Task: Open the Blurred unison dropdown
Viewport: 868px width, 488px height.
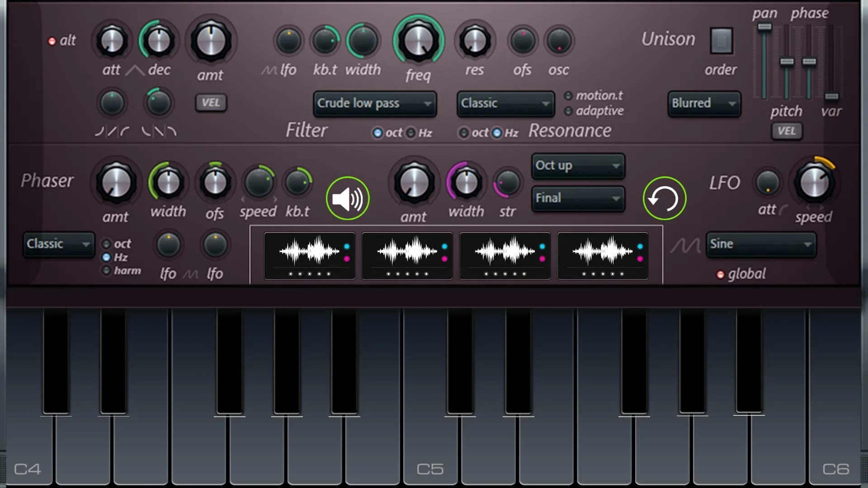Action: [703, 103]
